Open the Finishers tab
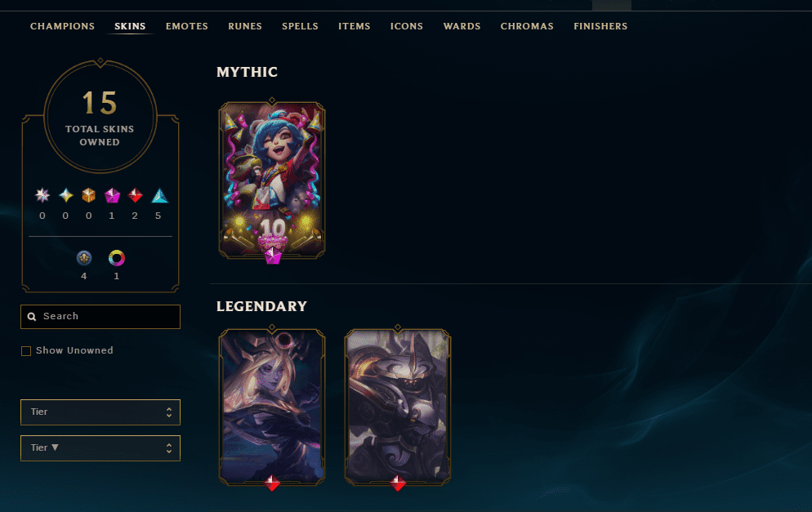The height and width of the screenshot is (512, 812). pyautogui.click(x=600, y=26)
